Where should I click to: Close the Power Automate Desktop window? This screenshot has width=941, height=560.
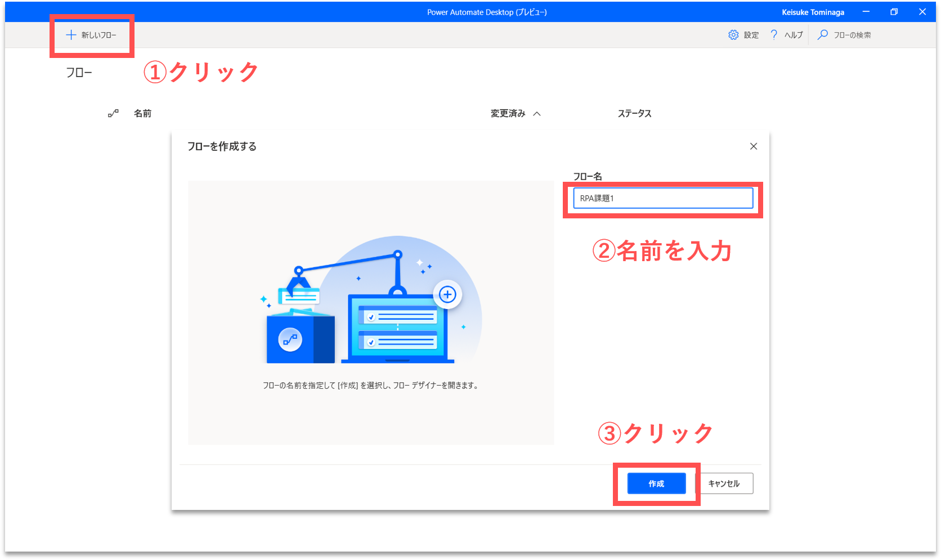point(922,12)
